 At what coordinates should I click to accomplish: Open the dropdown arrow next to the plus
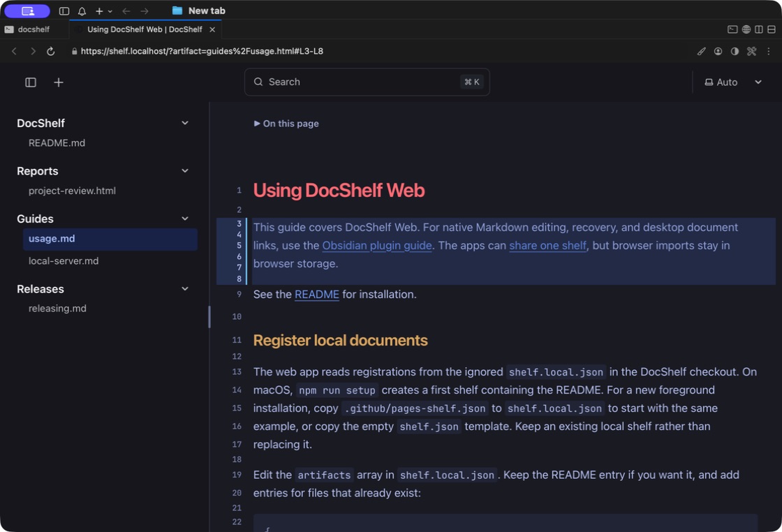point(110,11)
